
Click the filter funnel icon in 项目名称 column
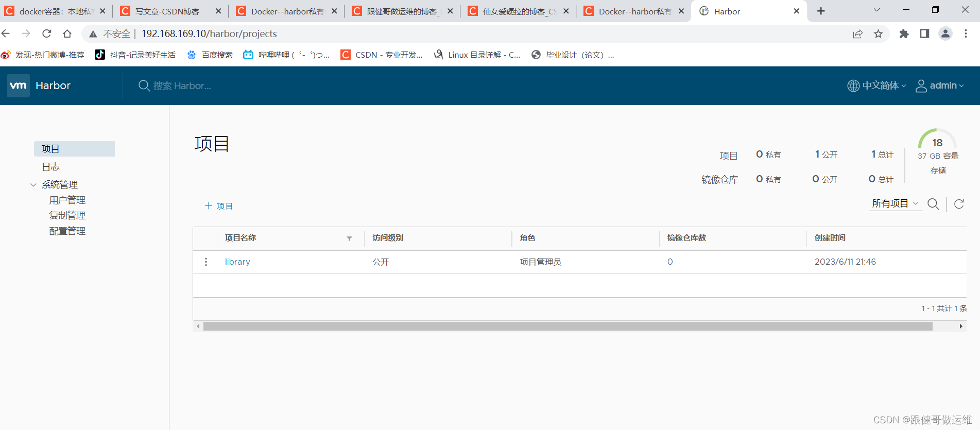click(349, 238)
